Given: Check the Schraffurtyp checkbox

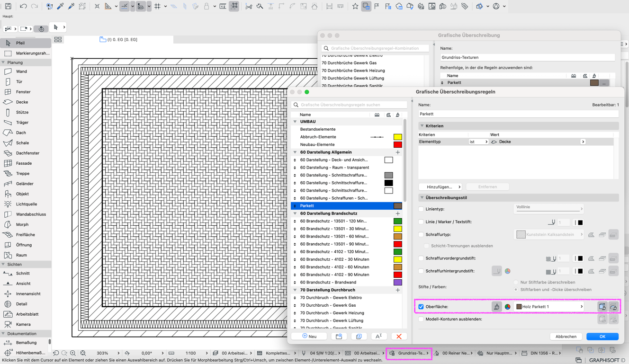Looking at the screenshot, I should click(421, 234).
